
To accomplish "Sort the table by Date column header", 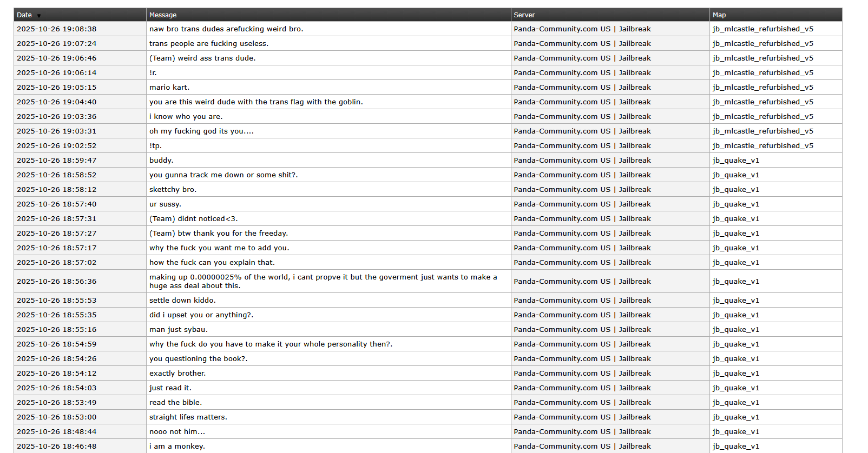I will [24, 15].
